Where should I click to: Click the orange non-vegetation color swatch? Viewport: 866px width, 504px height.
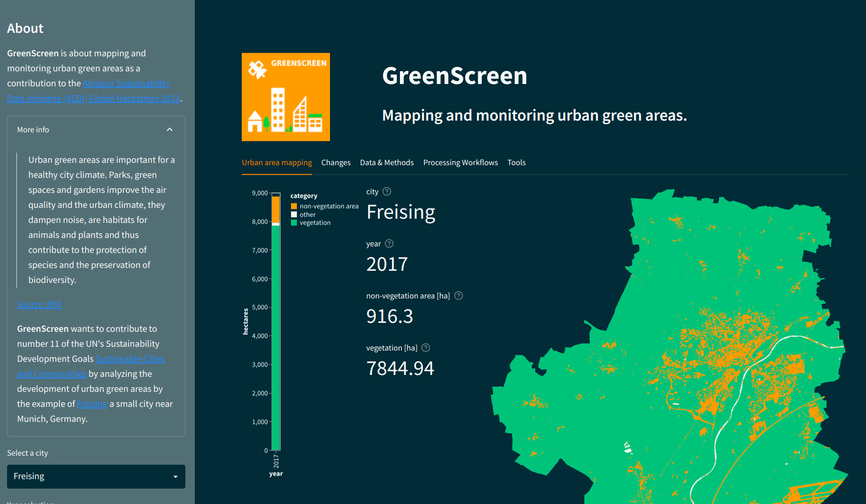click(x=294, y=206)
